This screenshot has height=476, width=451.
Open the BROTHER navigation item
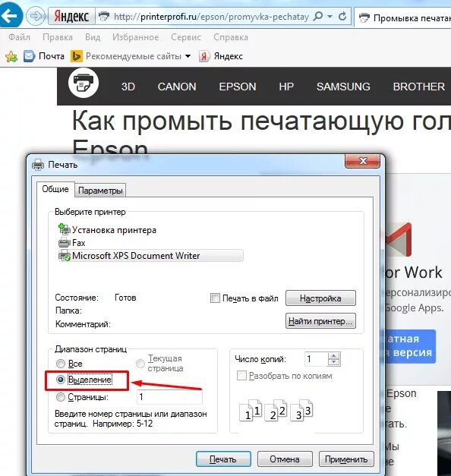pyautogui.click(x=419, y=87)
